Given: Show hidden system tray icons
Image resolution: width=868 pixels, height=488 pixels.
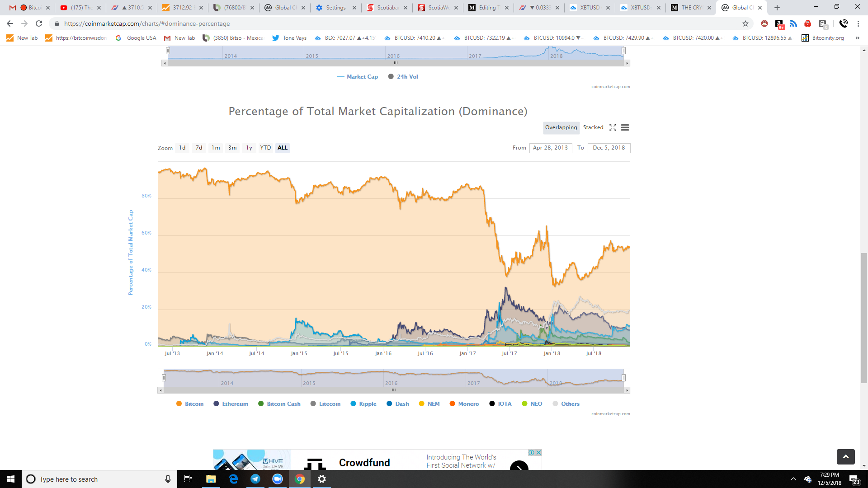Looking at the screenshot, I should [793, 479].
